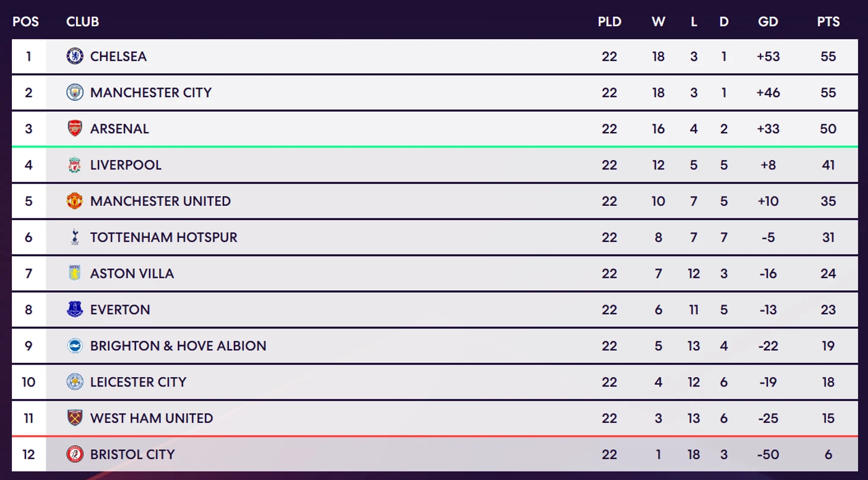The image size is (868, 480).
Task: Click the Manchester City crest icon
Action: point(75,93)
